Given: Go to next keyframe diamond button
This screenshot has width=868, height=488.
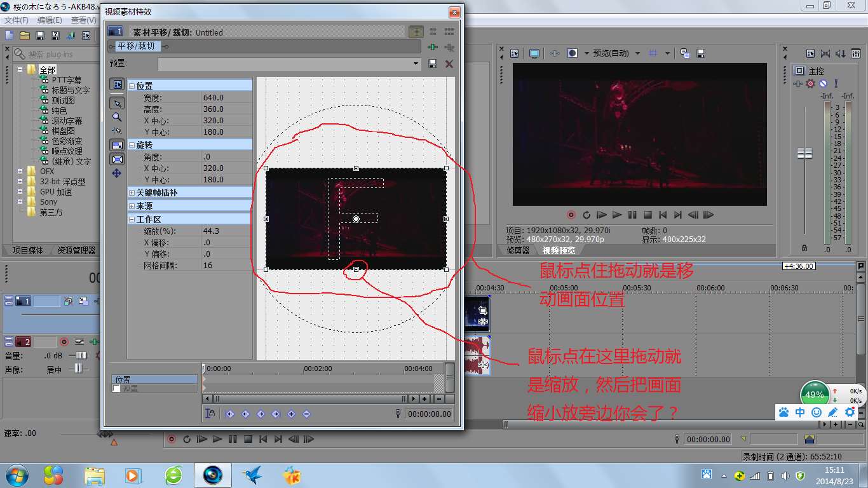Looking at the screenshot, I should [x=261, y=414].
